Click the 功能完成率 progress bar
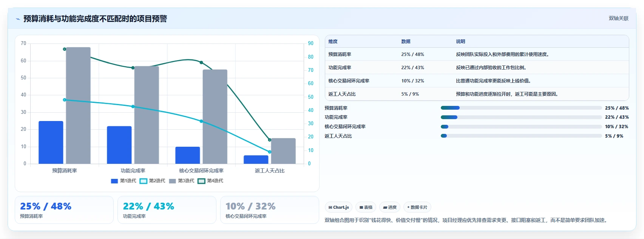 pos(521,117)
